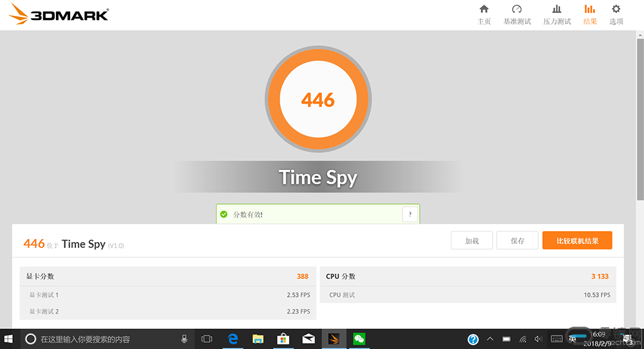644x349 pixels.
Task: Click the blue help tray icon
Action: (473, 339)
